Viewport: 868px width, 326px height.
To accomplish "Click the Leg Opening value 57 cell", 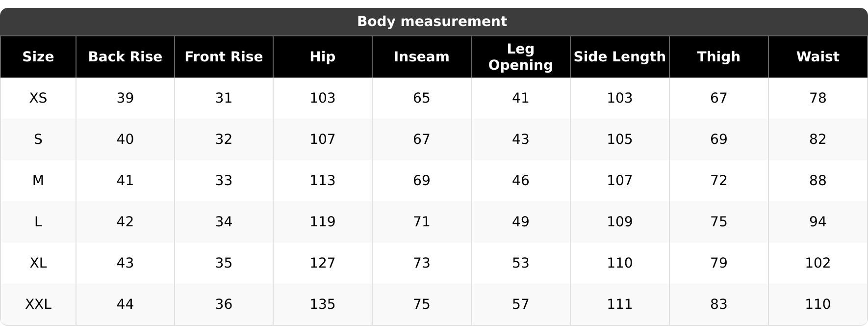I will 520,304.
